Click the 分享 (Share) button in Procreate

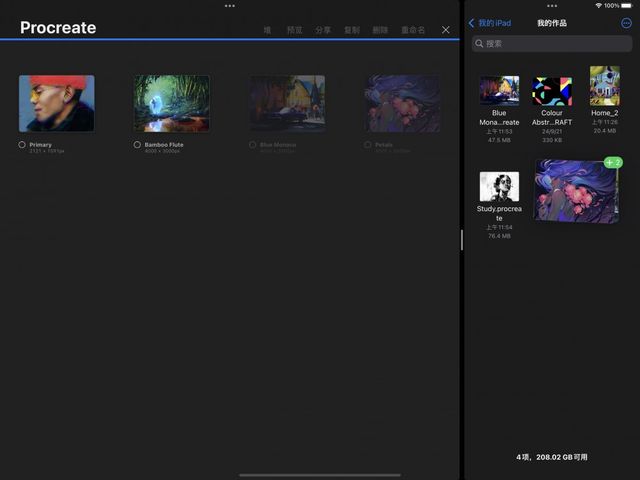(x=323, y=30)
